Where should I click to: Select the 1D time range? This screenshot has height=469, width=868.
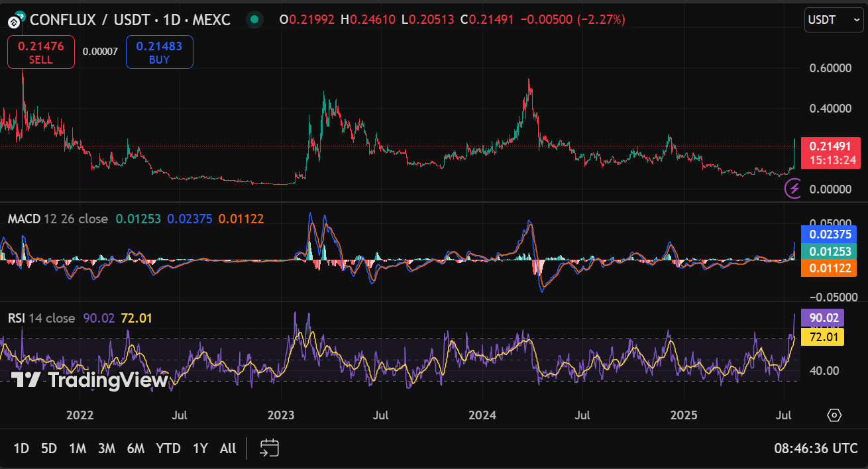coord(21,448)
